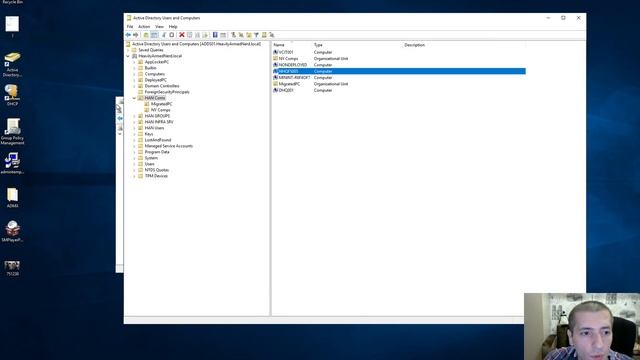Open the View menu

pyautogui.click(x=159, y=27)
